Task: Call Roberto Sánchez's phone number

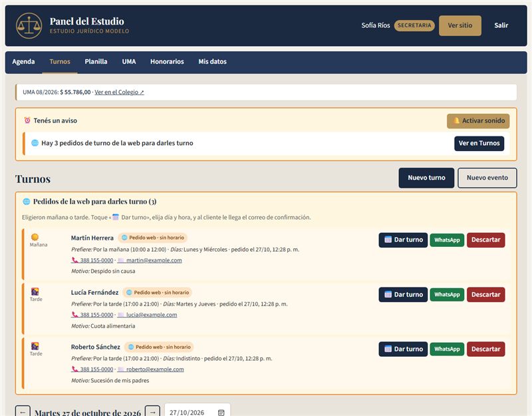Action: pyautogui.click(x=92, y=369)
